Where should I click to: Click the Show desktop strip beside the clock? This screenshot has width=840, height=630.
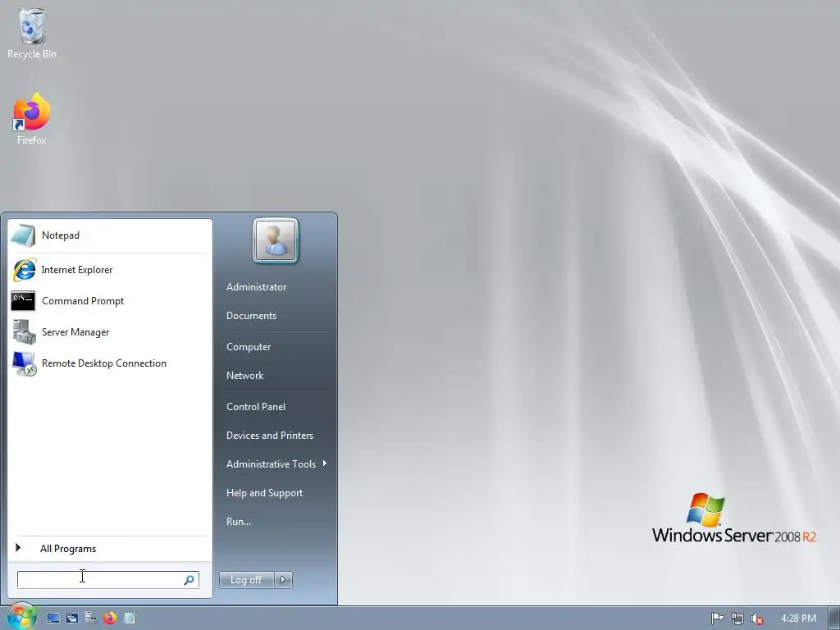833,619
